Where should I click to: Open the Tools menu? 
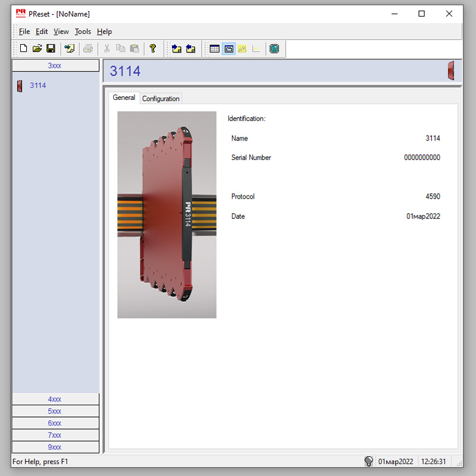(83, 32)
